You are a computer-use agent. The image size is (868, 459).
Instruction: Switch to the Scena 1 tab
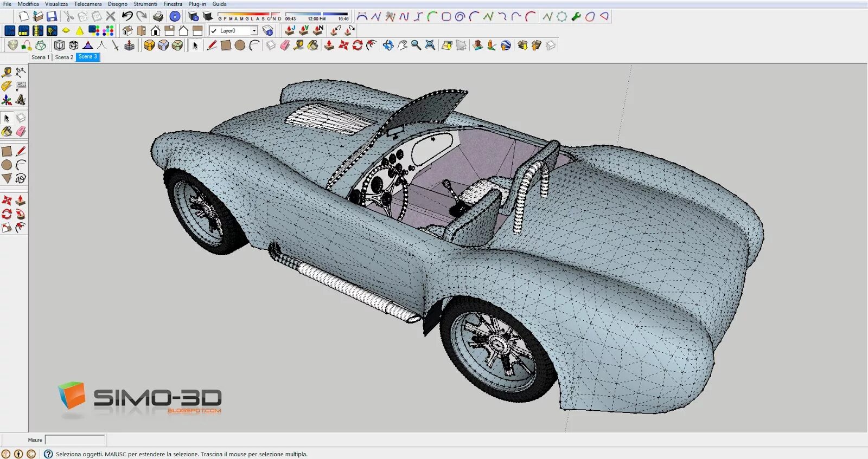(40, 57)
